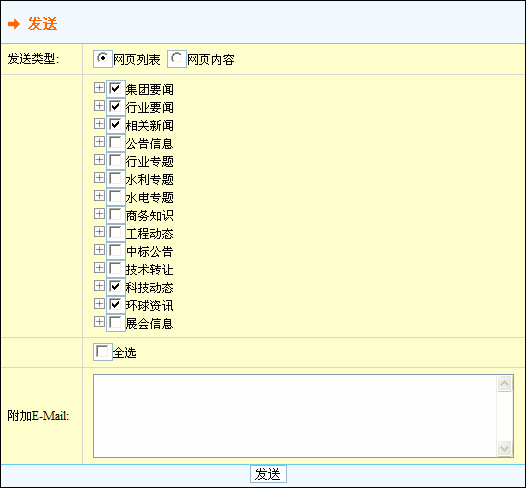Image resolution: width=526 pixels, height=488 pixels.
Task: Tick the 全选 select-all checkbox
Action: pyautogui.click(x=103, y=352)
